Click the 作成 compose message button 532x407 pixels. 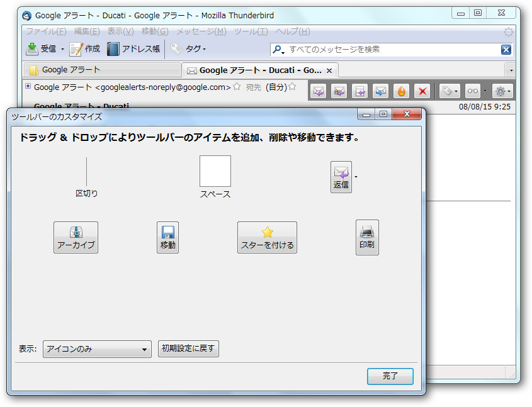(85, 49)
